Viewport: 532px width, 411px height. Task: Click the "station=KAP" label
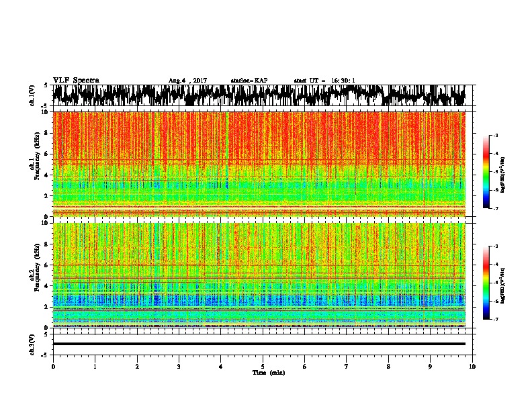249,81
